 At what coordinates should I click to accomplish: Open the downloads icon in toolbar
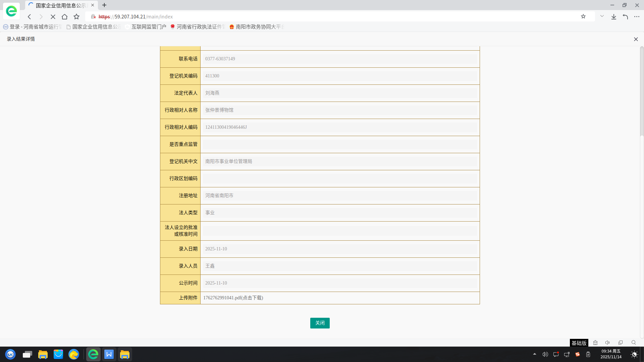(x=613, y=17)
